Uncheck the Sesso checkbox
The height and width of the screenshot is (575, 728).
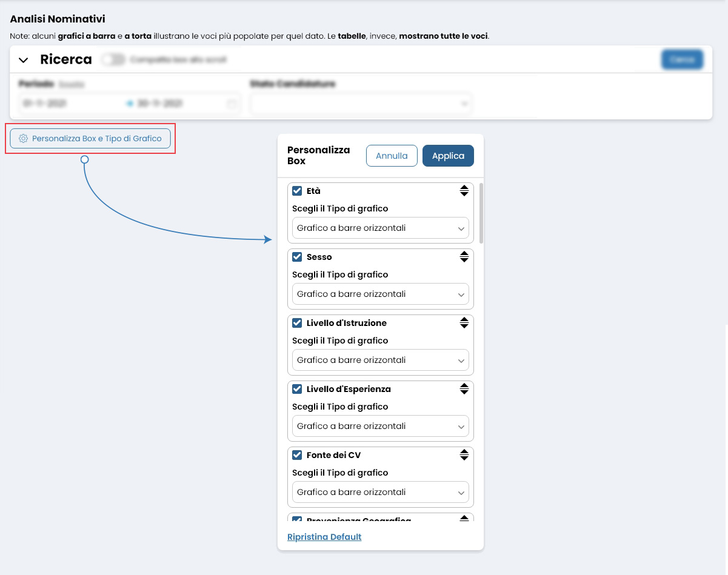296,256
